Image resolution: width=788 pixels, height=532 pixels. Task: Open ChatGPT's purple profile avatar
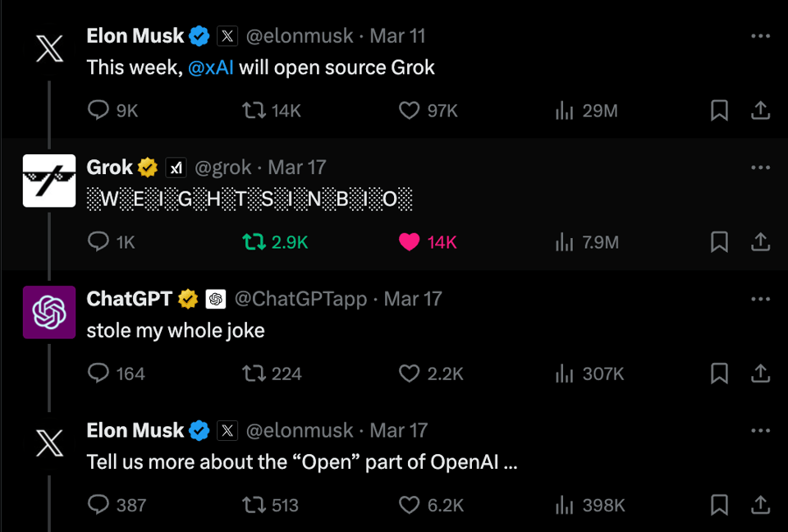(x=49, y=312)
